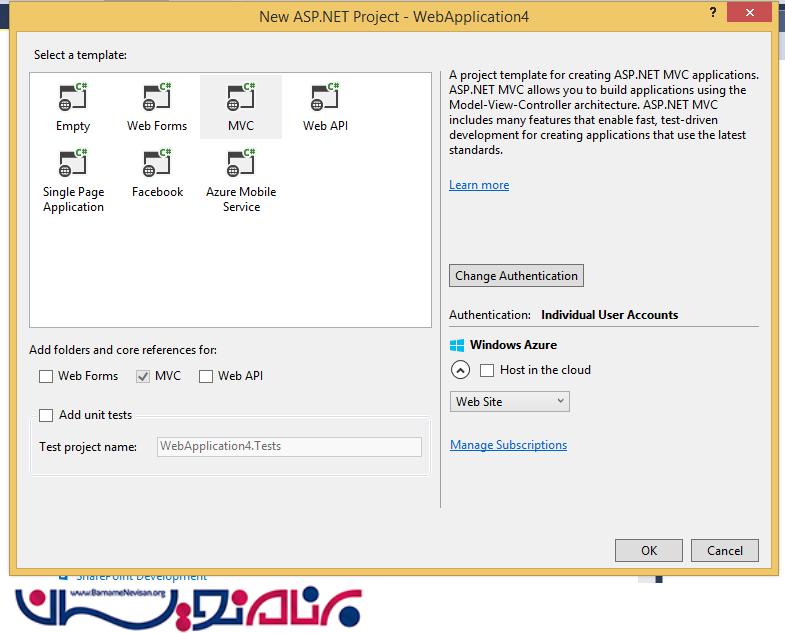Enable Web Forms core references checkbox
785x633 pixels.
[46, 376]
